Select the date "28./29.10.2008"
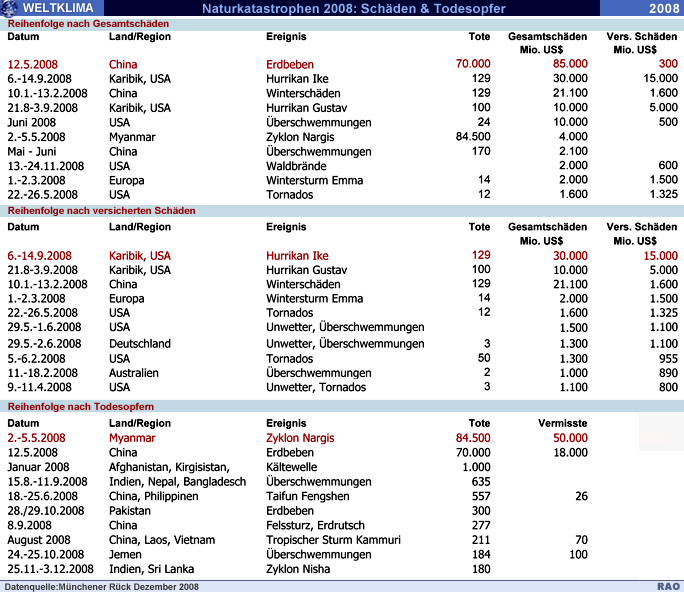 [x=46, y=510]
